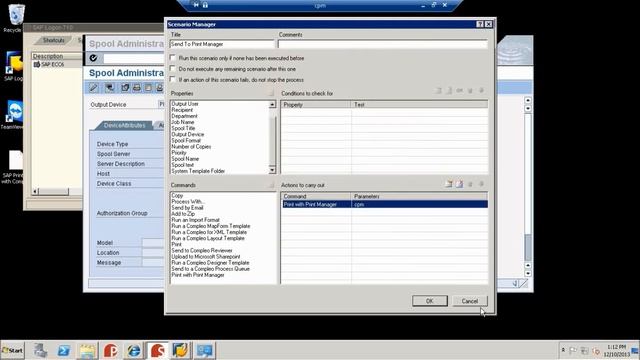Click the remote desktop monitor icon in taskbar
This screenshot has height=360, width=640.
point(204,350)
